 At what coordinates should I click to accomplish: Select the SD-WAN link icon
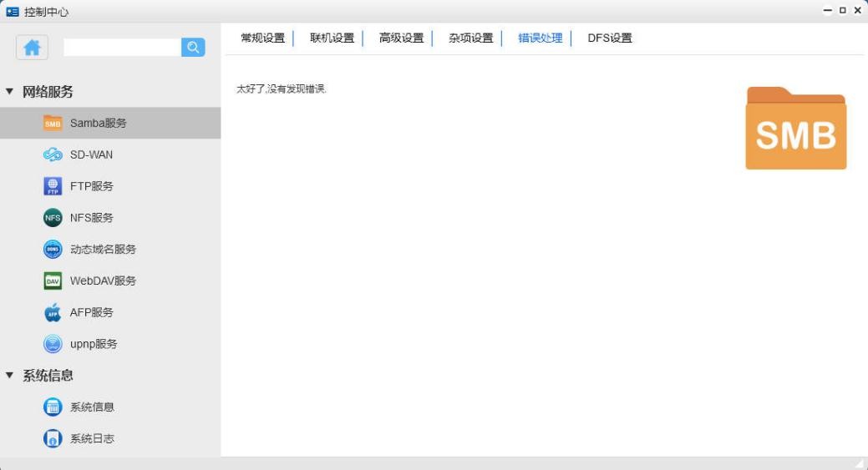coord(53,154)
